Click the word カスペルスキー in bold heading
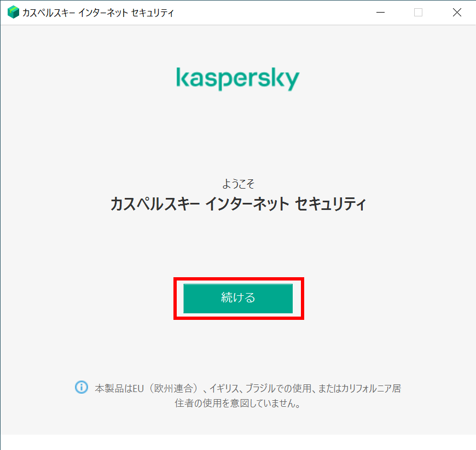The image size is (476, 450). pos(155,203)
